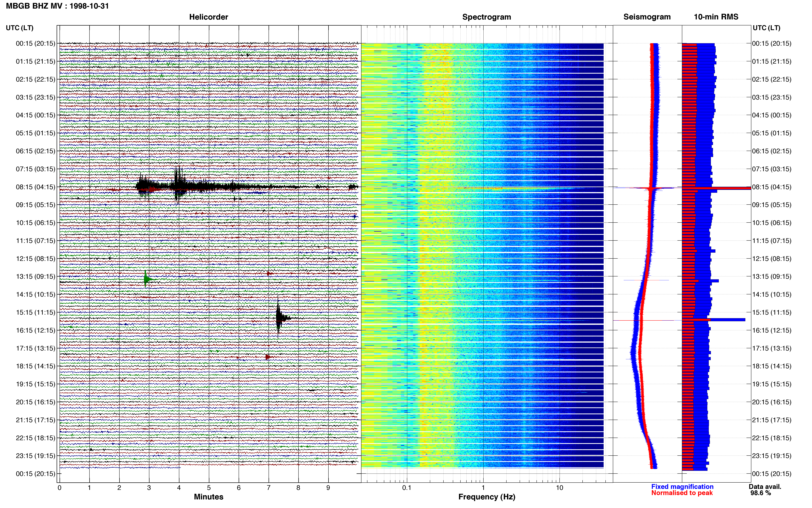Click left-axis time label '06:15 (02:15)'
Screen dimensions: 812x508
click(35, 151)
